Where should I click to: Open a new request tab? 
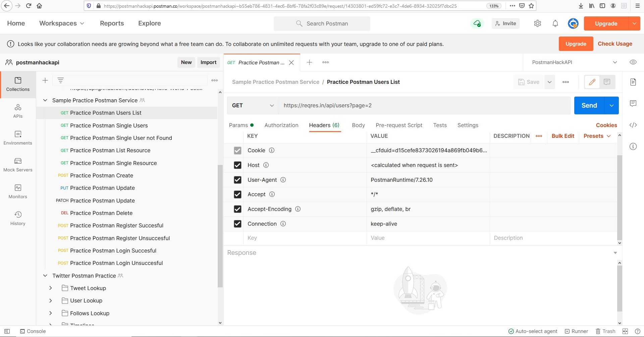[x=309, y=62]
